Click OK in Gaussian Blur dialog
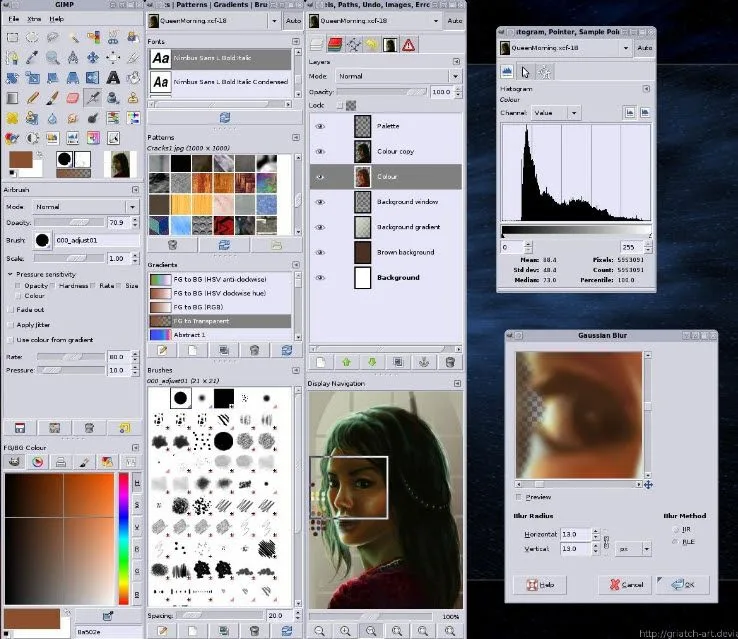 pos(682,585)
